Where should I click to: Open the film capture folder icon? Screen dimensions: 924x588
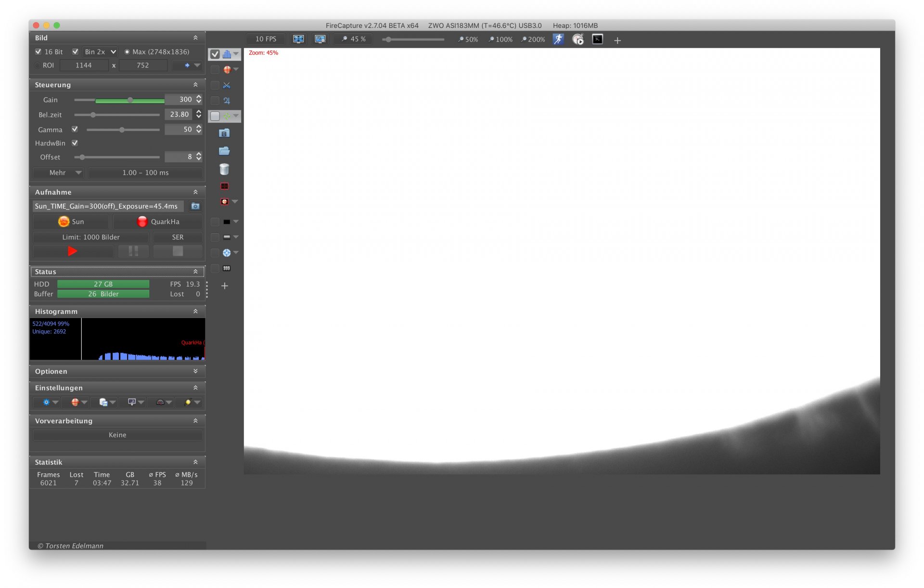click(224, 133)
